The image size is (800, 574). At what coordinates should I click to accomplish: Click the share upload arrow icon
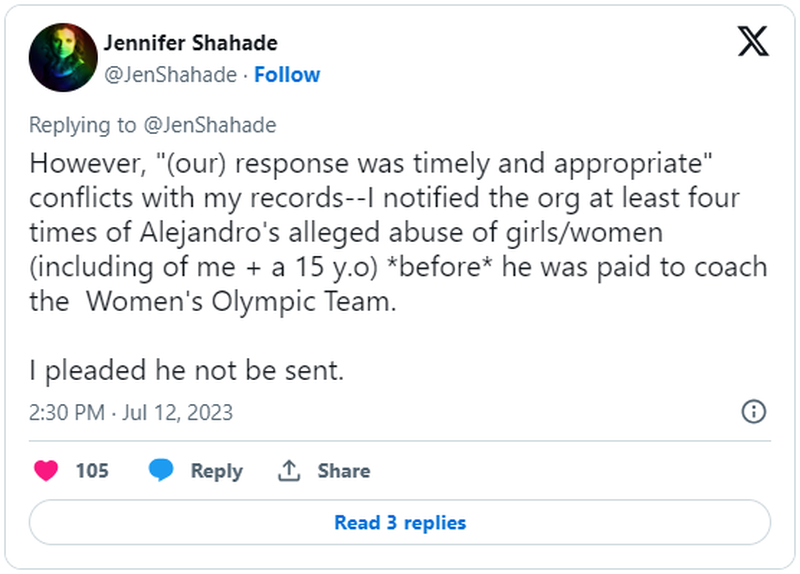tap(290, 470)
